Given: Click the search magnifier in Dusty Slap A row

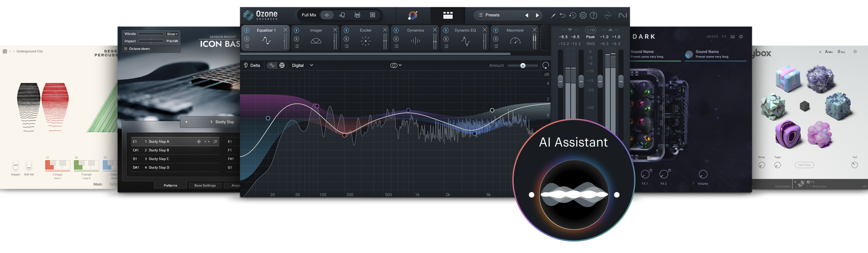Looking at the screenshot, I should 215,141.
